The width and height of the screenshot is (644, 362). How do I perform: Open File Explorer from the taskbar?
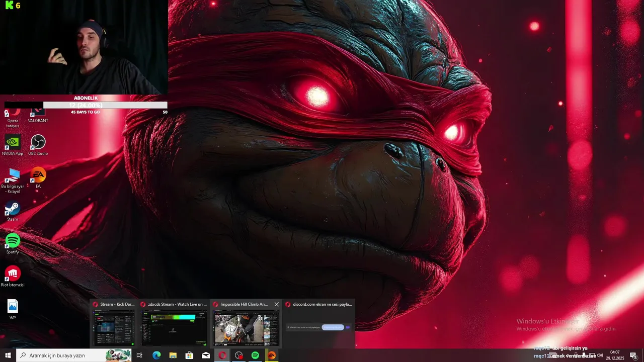click(173, 355)
